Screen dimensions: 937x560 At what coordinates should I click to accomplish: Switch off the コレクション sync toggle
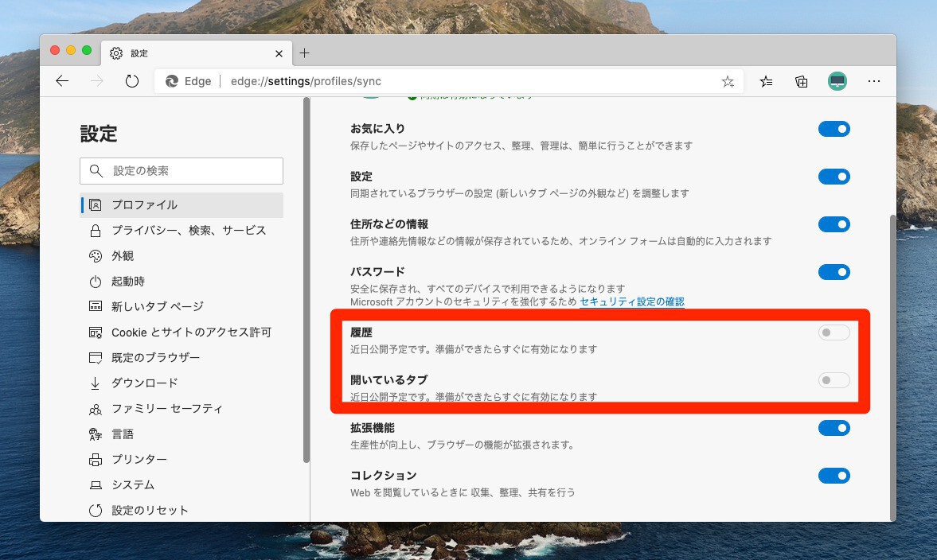point(834,476)
